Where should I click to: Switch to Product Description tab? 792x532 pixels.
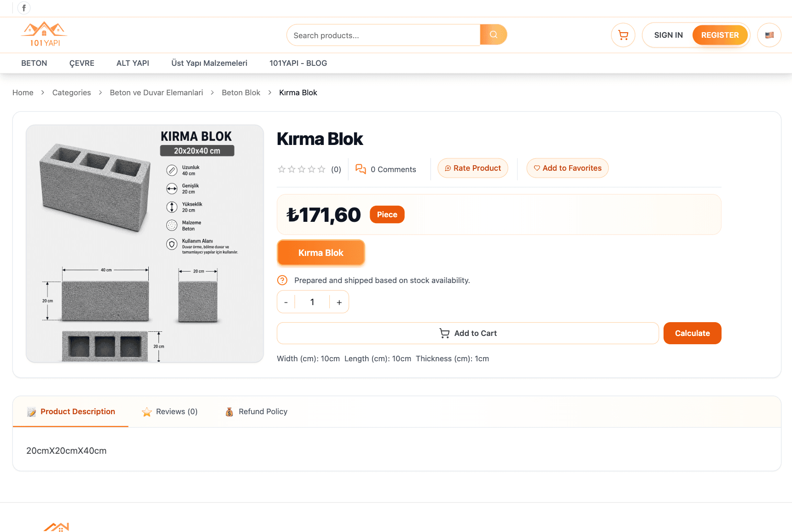[x=70, y=411]
